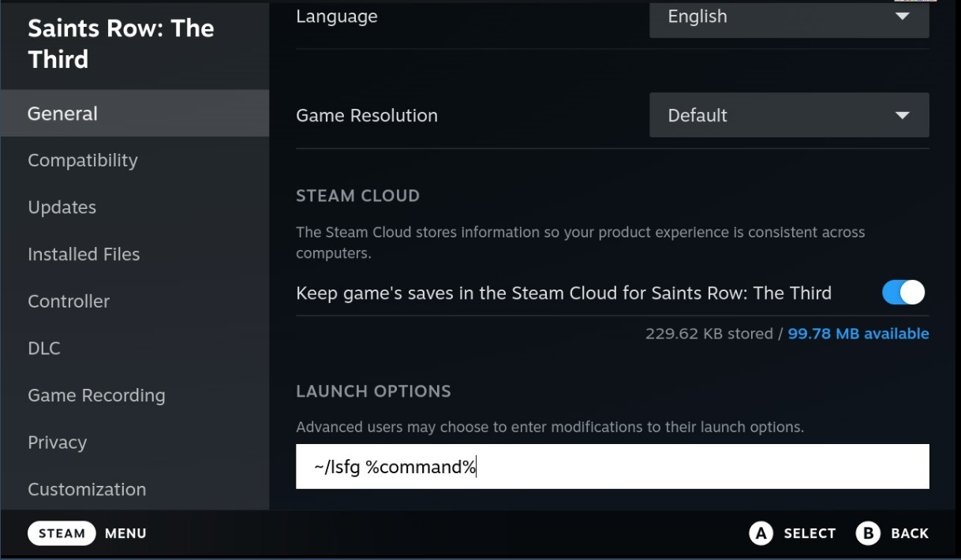Click the STEAM pill button icon
The width and height of the screenshot is (961, 560).
click(62, 533)
